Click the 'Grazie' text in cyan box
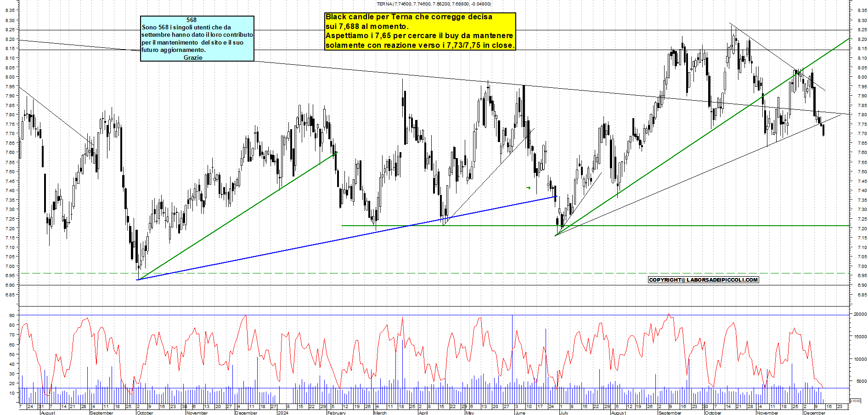The width and height of the screenshot is (868, 415). [193, 57]
